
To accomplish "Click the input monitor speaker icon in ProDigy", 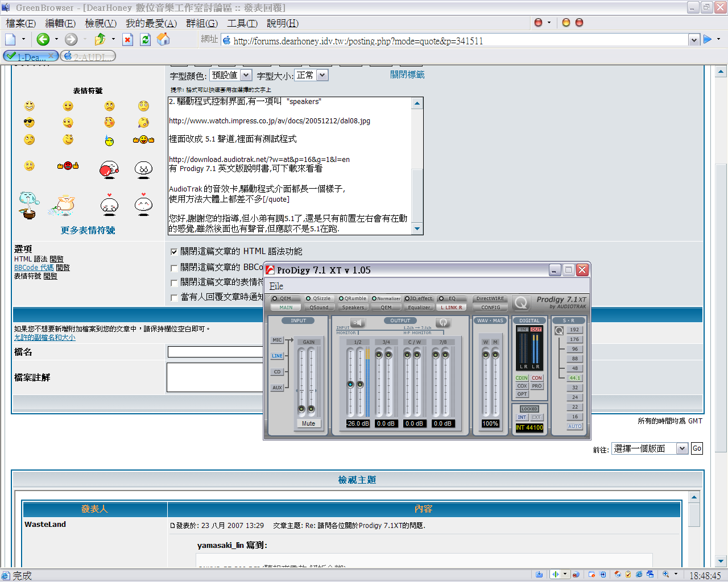I will tap(357, 322).
